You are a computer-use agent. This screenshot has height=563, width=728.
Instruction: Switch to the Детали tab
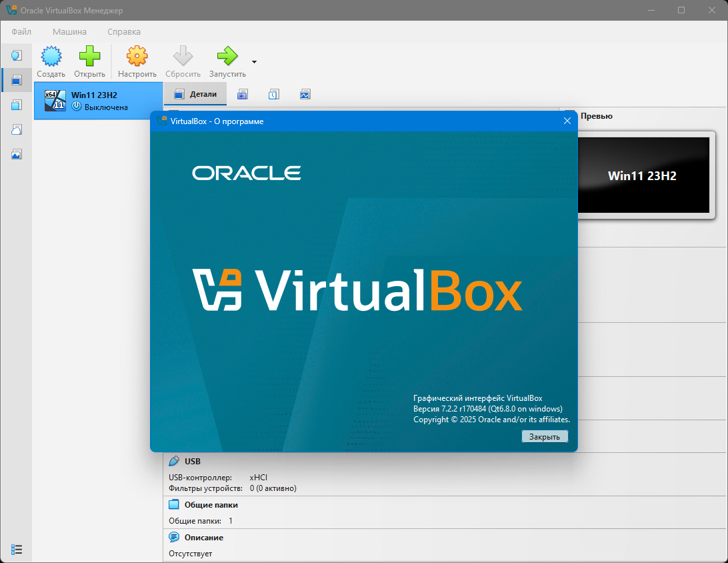tap(195, 94)
